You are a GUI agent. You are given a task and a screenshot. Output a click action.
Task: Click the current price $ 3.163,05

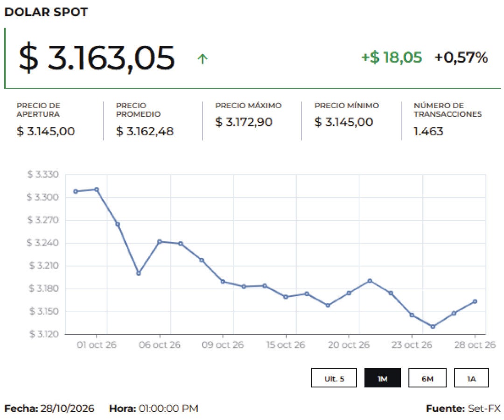(x=97, y=58)
